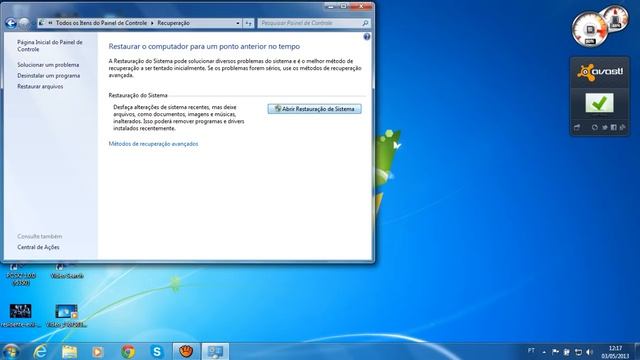Open the help question mark icon
This screenshot has width=640, height=360.
pyautogui.click(x=367, y=37)
